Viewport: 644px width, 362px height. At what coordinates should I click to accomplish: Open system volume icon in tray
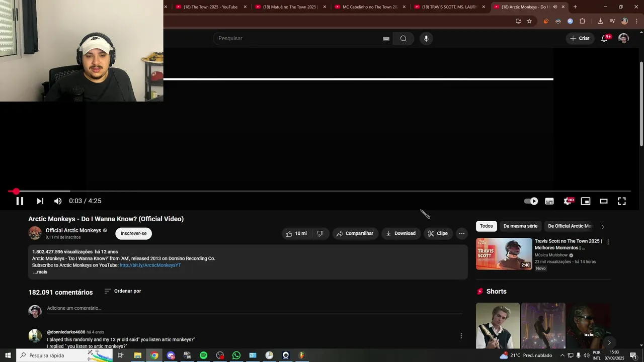pos(586,355)
